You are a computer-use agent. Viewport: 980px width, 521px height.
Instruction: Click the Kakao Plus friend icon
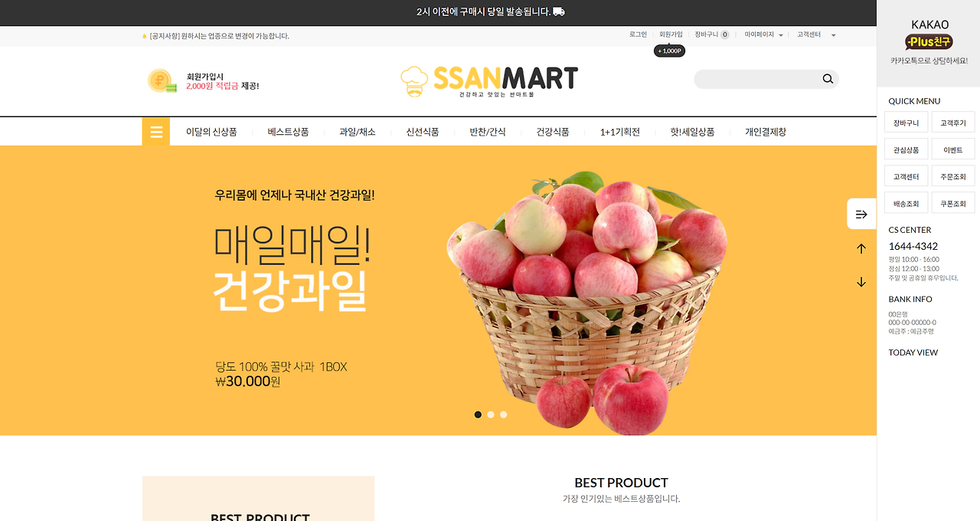pyautogui.click(x=929, y=41)
